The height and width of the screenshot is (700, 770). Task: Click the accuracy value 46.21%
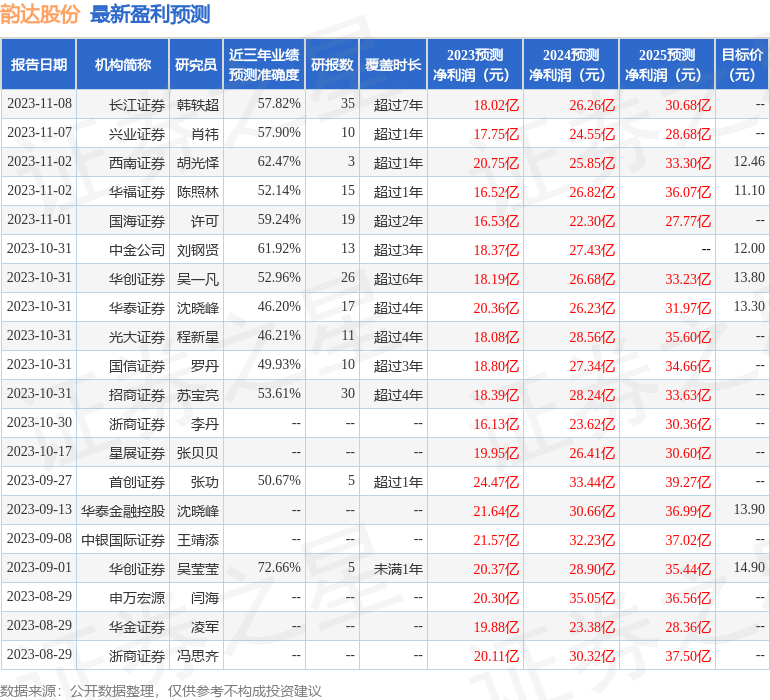click(x=279, y=336)
